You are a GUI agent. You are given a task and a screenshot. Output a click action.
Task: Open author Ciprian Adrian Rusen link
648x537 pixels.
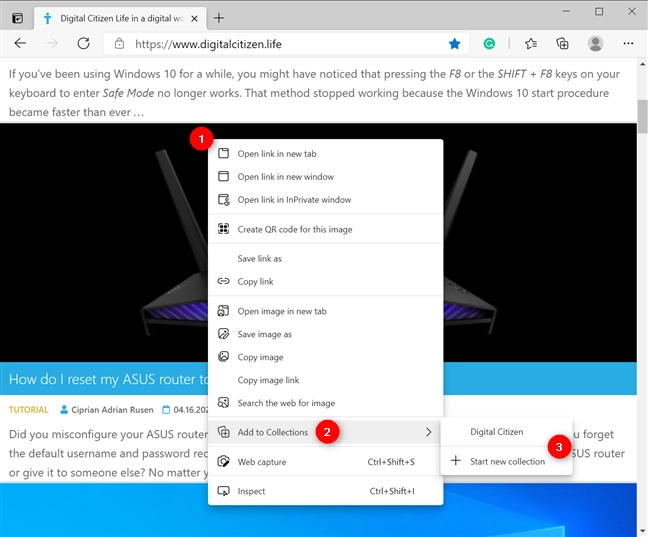112,410
